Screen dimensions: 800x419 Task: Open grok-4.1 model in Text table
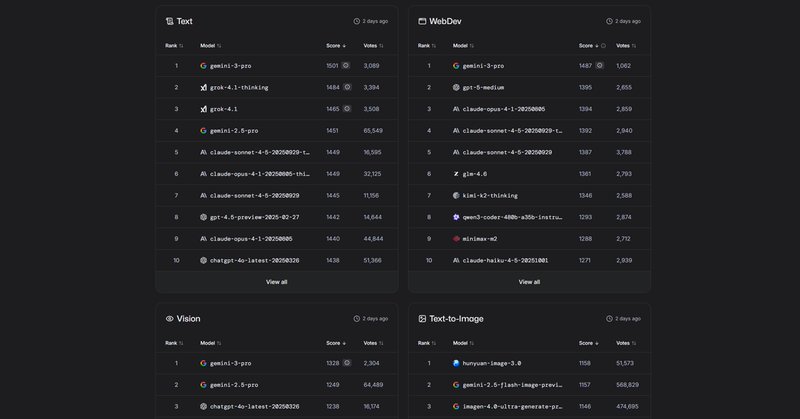pos(223,109)
